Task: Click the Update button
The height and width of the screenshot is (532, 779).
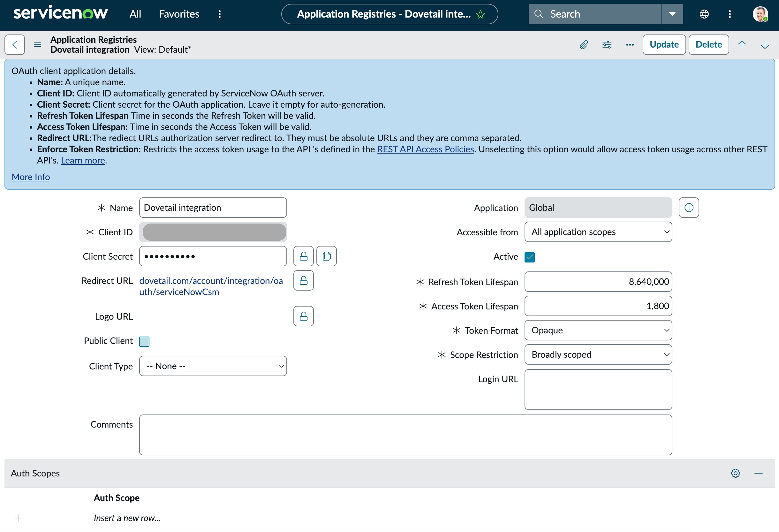Action: coord(664,45)
